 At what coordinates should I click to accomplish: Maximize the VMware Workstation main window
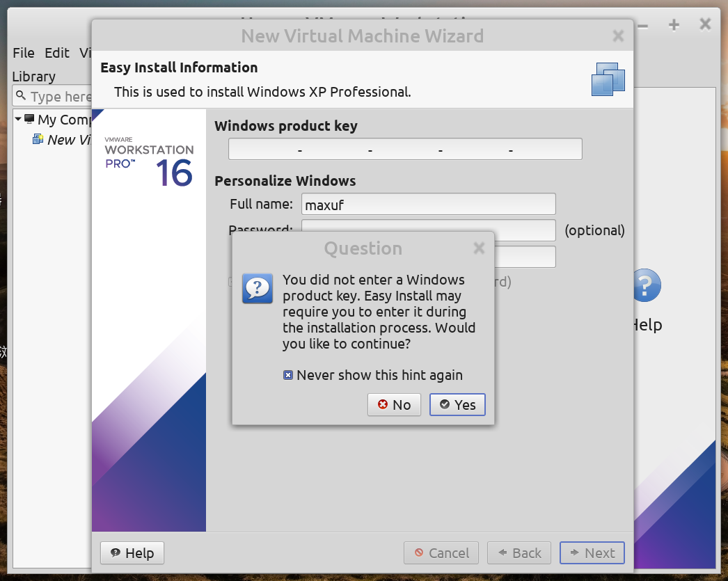pos(674,24)
